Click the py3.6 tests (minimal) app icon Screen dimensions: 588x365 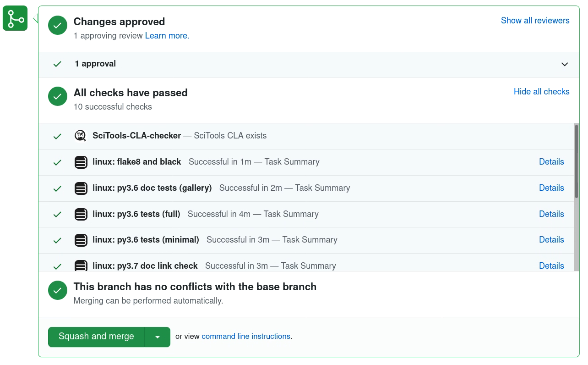pos(81,240)
